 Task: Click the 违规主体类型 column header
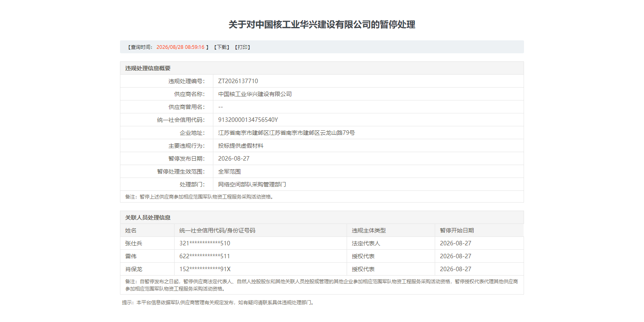click(x=369, y=230)
